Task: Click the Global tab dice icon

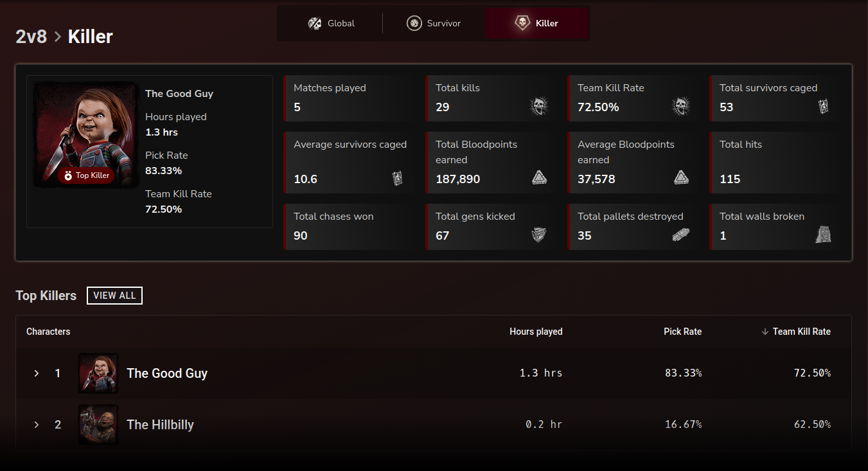Action: [x=315, y=23]
